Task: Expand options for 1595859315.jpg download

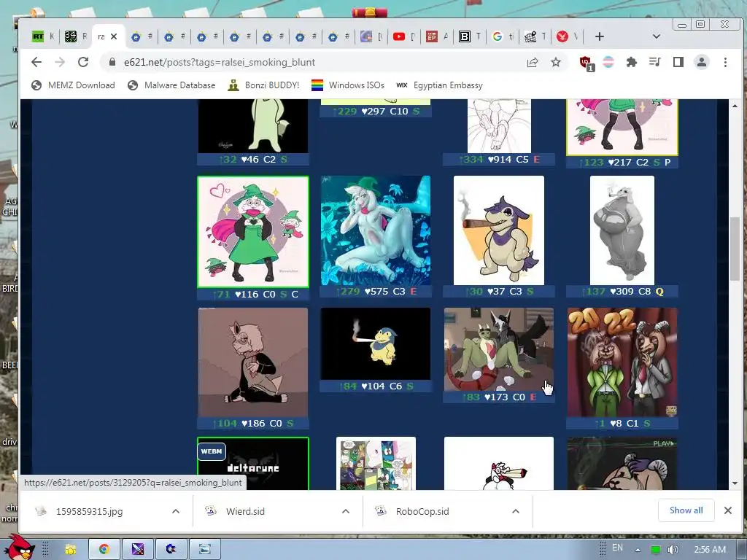Action: click(176, 511)
